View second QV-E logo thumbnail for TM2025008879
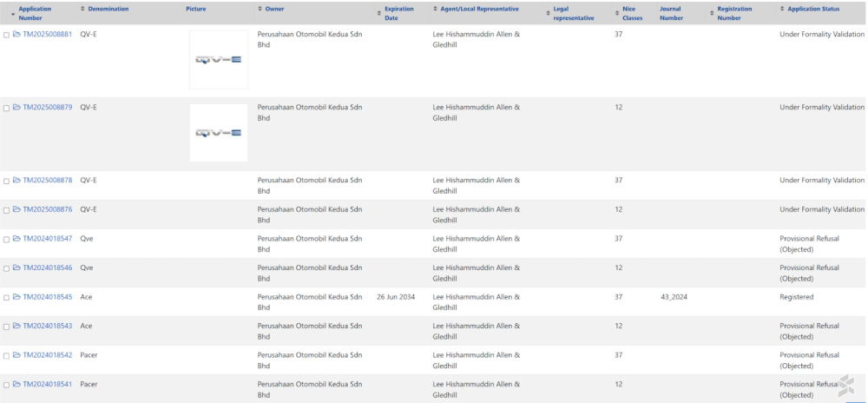 pyautogui.click(x=218, y=132)
